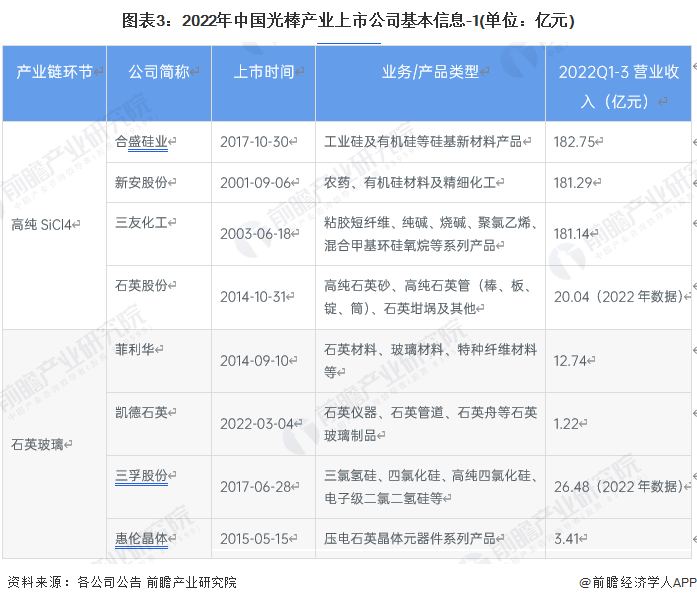697x603 pixels.
Task: Click listing date '2003-06-18'
Action: (256, 234)
